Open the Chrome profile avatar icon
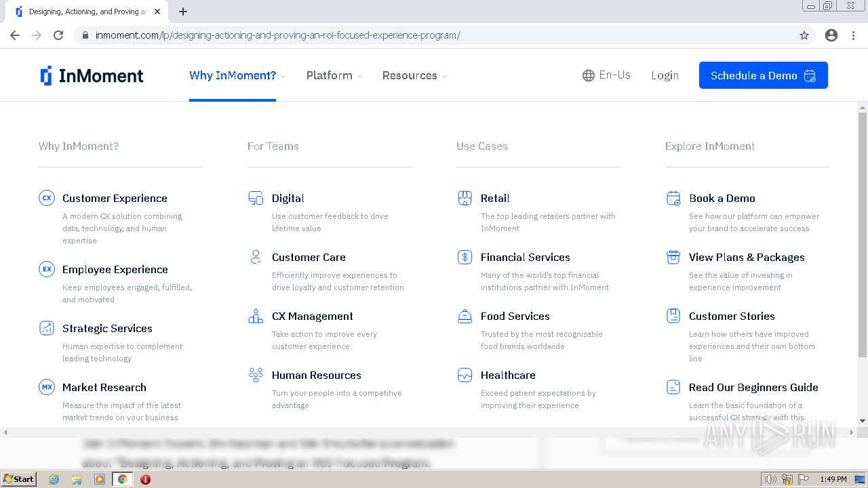 (831, 35)
